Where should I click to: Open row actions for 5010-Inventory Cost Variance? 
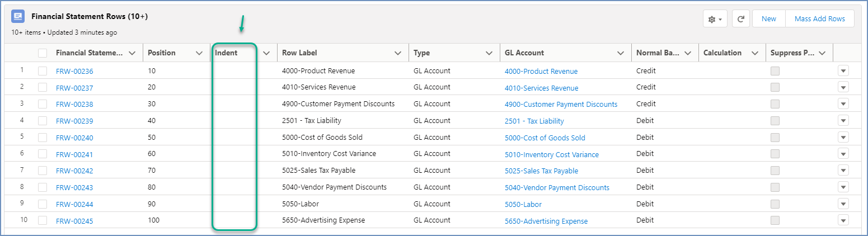(843, 154)
